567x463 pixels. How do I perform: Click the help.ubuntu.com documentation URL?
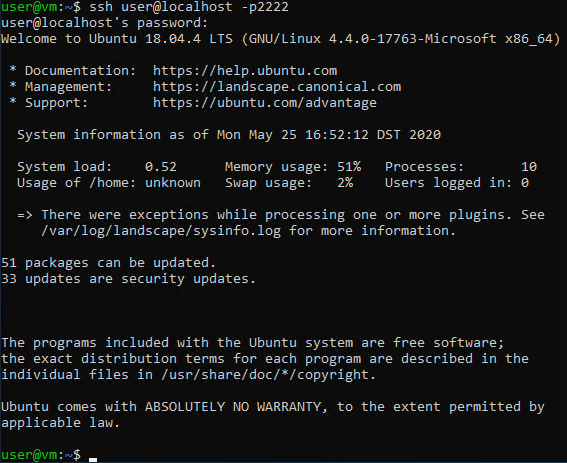(x=245, y=71)
